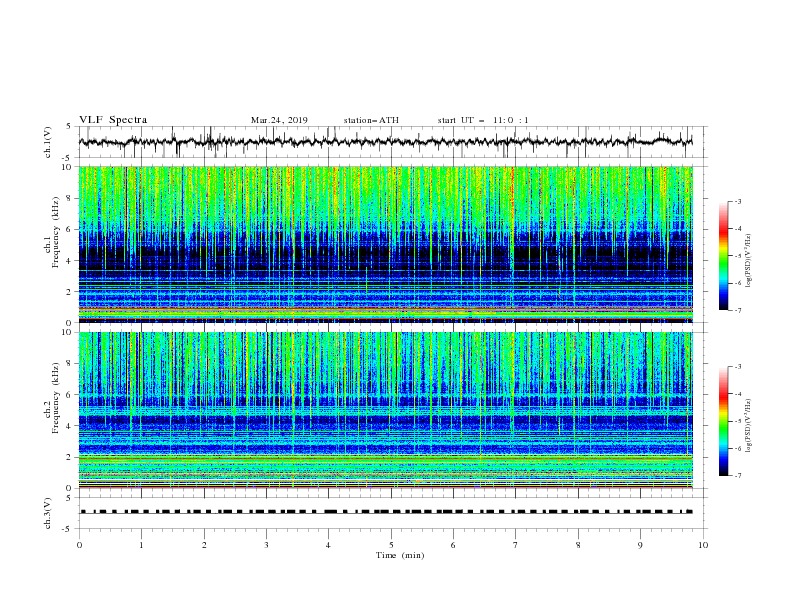This screenshot has height=612, width=792.
Task: Select the date text "Mar.24, 2019"
Action: [279, 120]
